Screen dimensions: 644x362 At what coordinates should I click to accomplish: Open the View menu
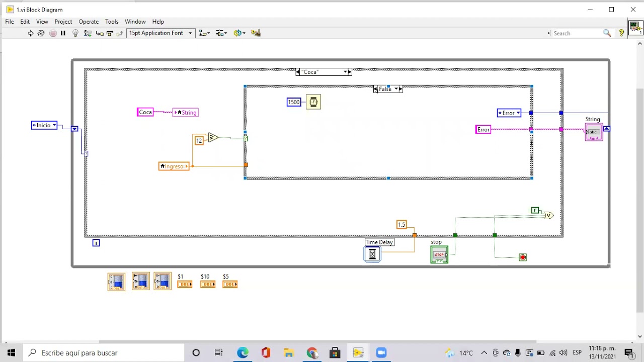42,22
